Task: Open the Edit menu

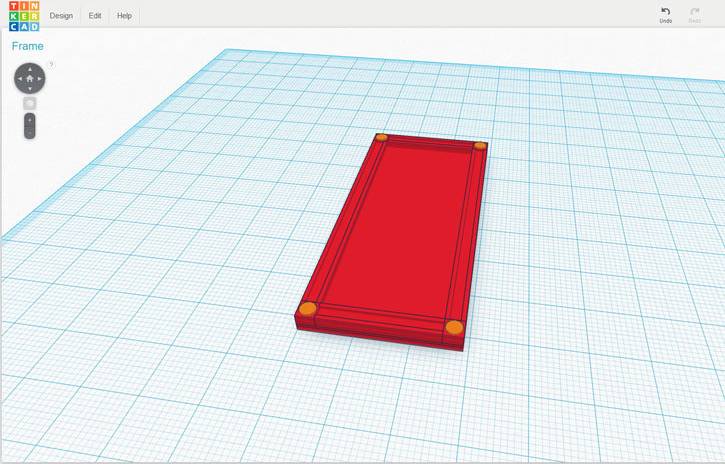Action: coord(95,16)
